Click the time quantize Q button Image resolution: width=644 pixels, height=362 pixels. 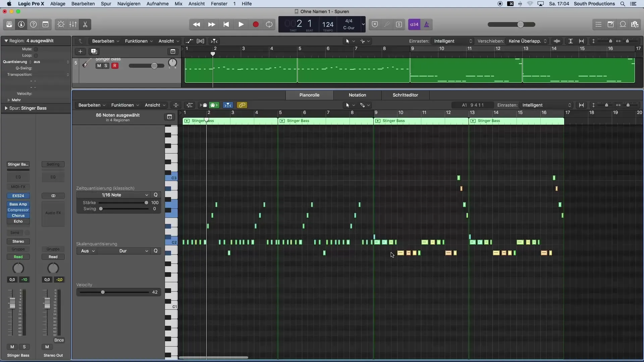pyautogui.click(x=156, y=195)
